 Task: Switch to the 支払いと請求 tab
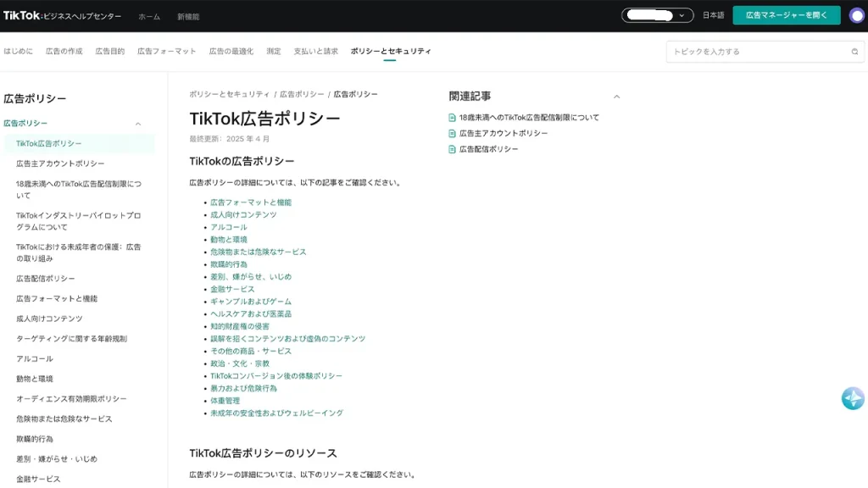coord(315,51)
